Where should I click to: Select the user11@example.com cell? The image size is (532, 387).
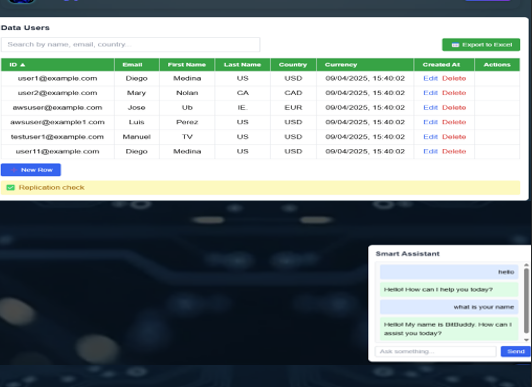tap(58, 151)
